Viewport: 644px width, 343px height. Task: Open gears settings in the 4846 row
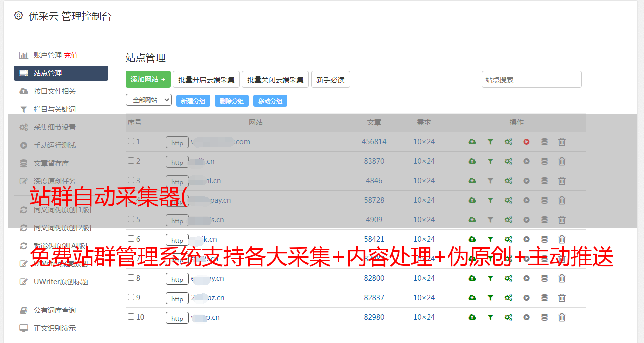coord(508,181)
